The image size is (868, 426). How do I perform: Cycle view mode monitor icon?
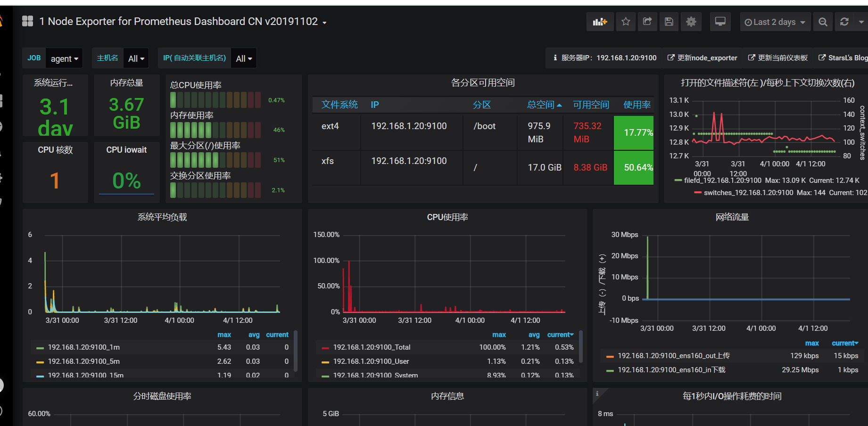(720, 22)
